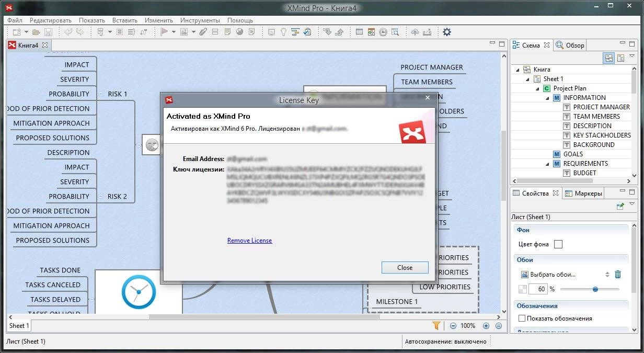
Task: Toggle the first outline view mode button
Action: [x=608, y=58]
